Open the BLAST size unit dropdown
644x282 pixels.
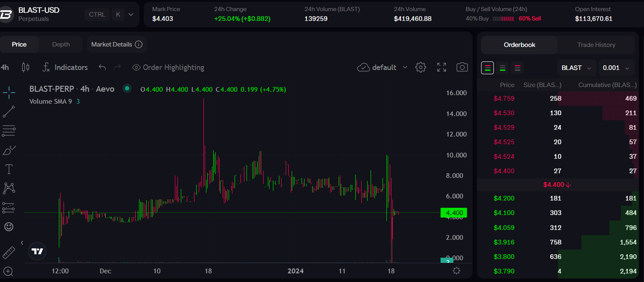point(576,68)
